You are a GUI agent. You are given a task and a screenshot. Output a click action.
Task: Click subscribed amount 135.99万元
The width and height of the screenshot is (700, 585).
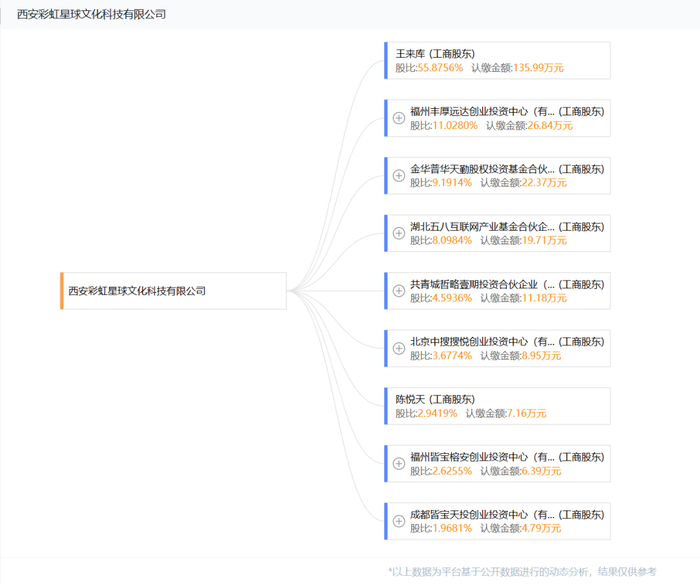[538, 68]
